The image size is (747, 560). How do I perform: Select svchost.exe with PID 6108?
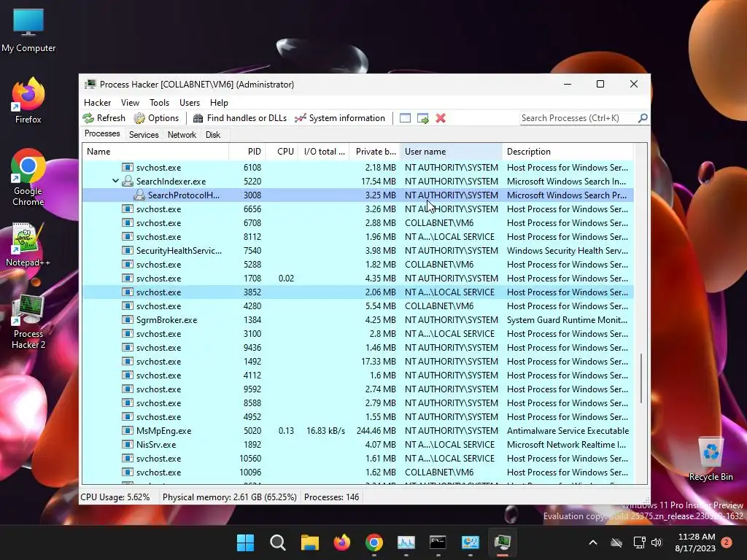[357, 168]
